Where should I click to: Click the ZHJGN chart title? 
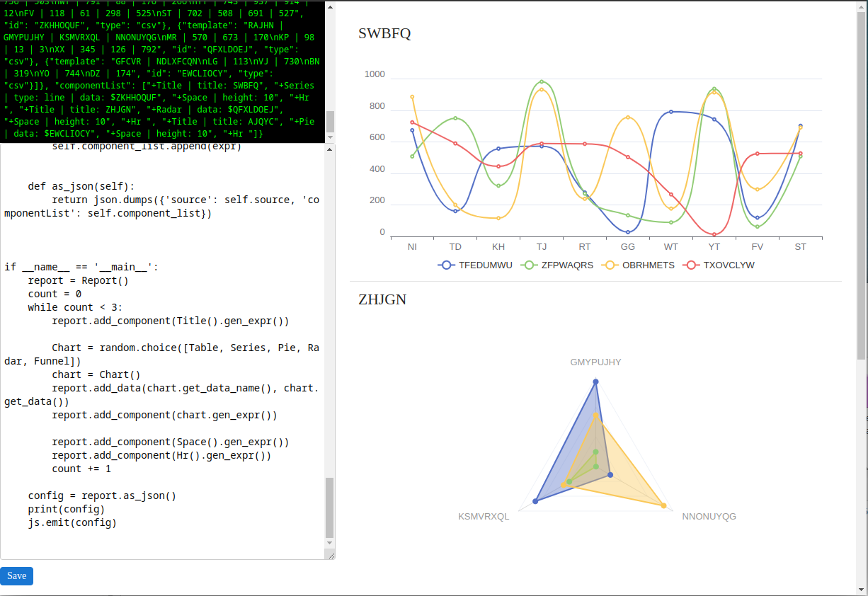pos(382,299)
